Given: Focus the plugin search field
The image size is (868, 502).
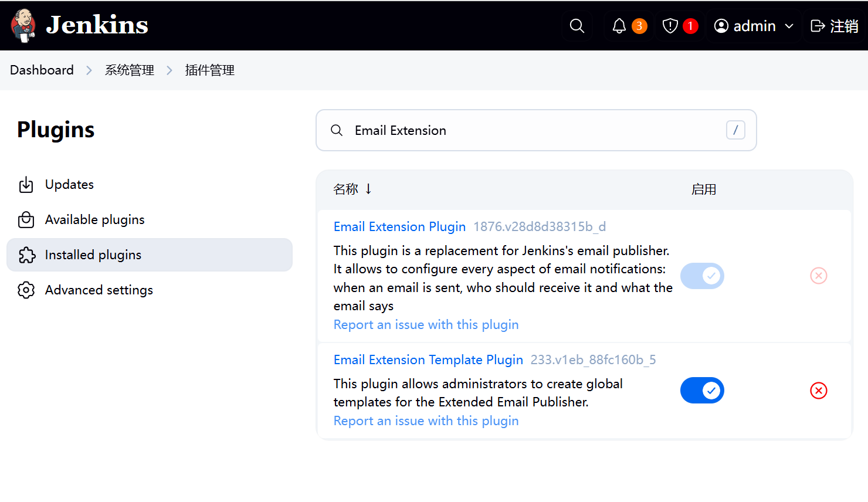Looking at the screenshot, I should point(536,130).
